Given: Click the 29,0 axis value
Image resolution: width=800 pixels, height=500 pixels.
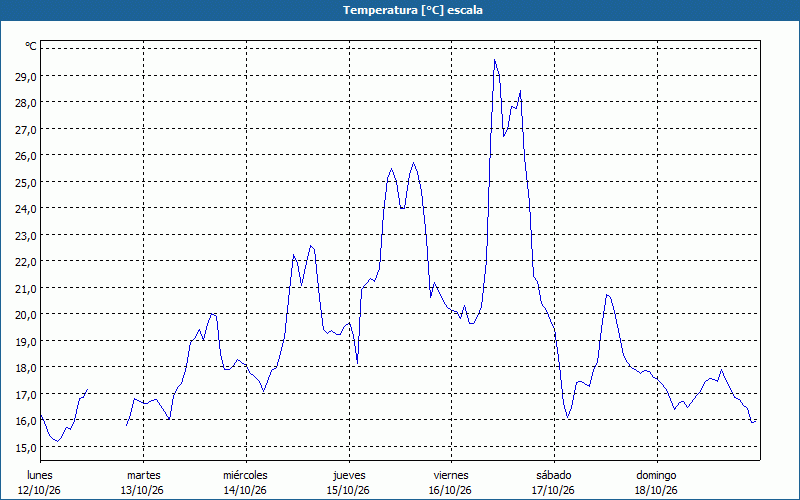Looking at the screenshot, I should tap(26, 77).
